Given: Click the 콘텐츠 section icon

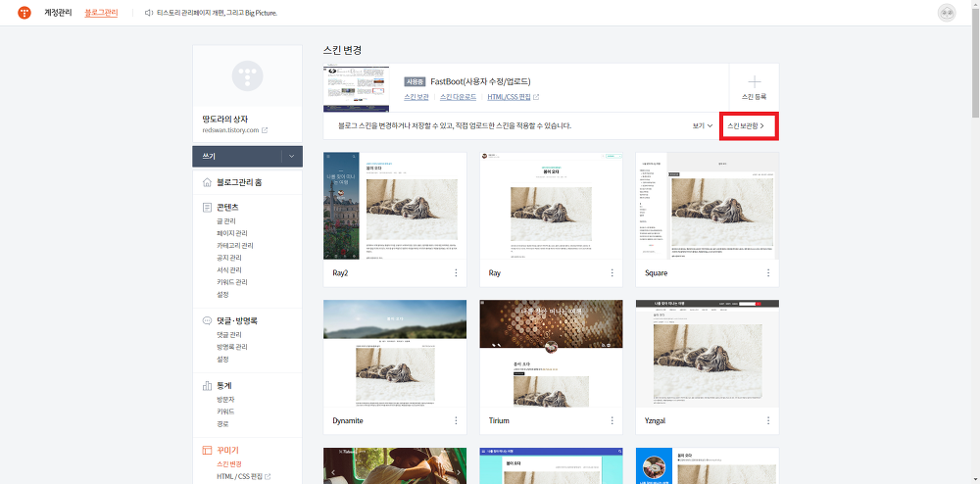Looking at the screenshot, I should pyautogui.click(x=207, y=207).
